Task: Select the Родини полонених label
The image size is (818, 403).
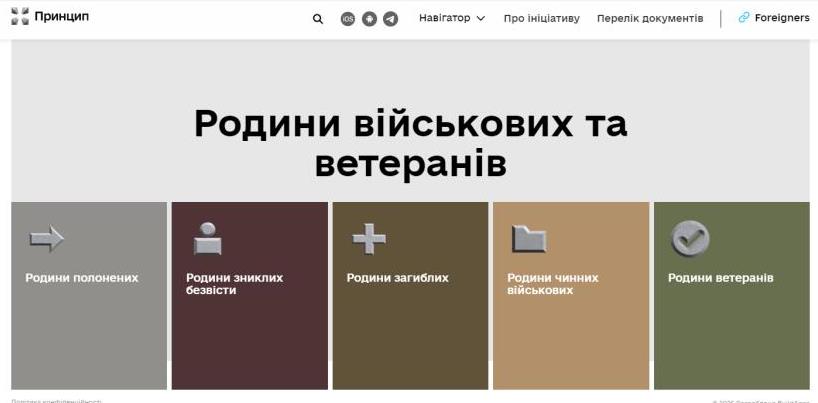Action: [x=81, y=278]
